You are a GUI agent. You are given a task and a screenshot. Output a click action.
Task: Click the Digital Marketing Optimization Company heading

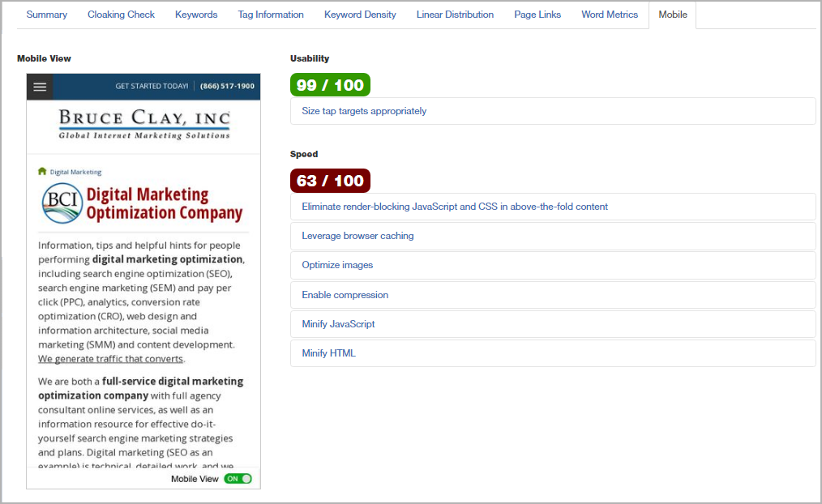[x=164, y=203]
